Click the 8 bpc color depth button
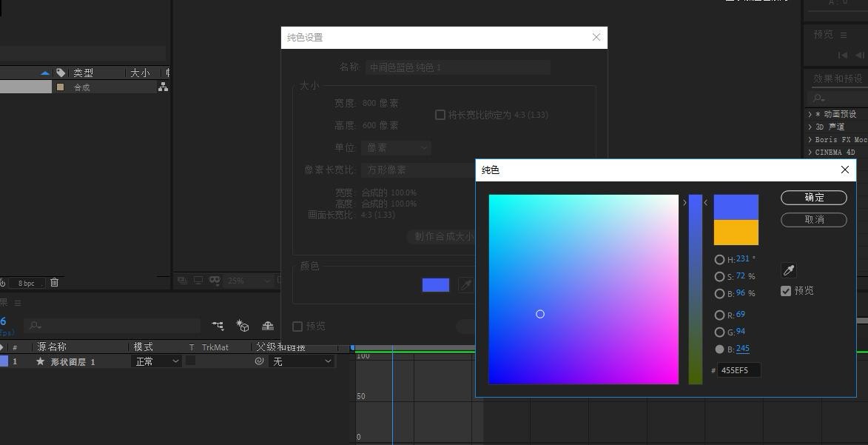The width and height of the screenshot is (868, 445). click(26, 283)
